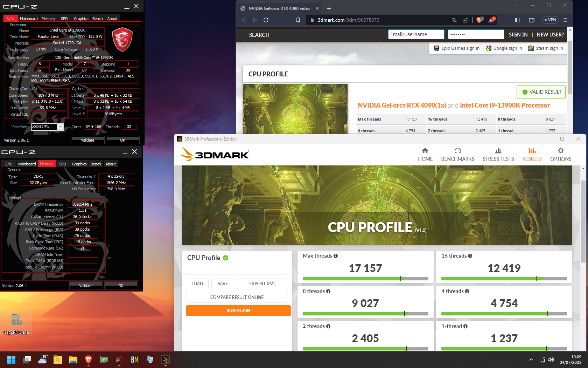Switch to Mainboard tab in CPU-Z processor window
This screenshot has height=368, width=588.
point(29,19)
